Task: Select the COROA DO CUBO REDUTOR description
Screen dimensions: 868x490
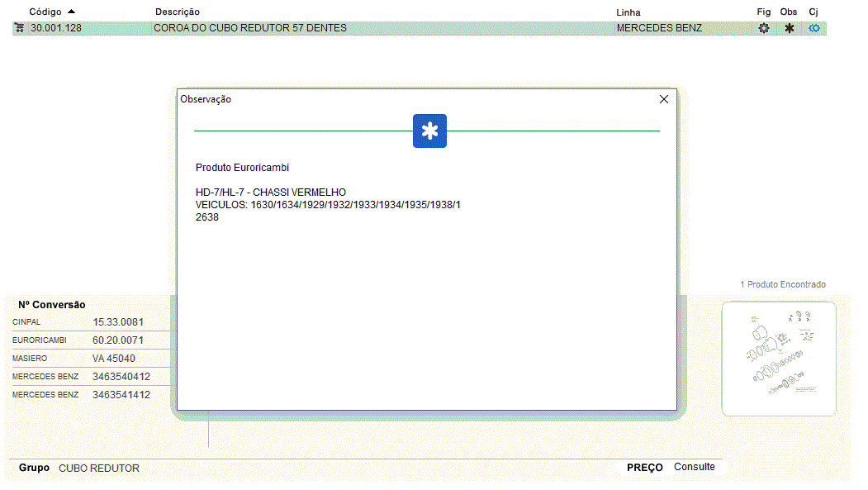Action: [x=250, y=28]
